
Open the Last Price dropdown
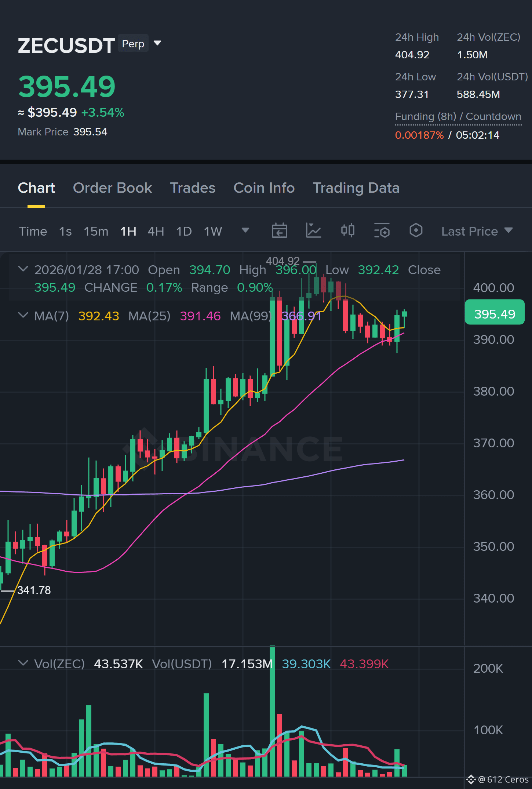click(477, 231)
